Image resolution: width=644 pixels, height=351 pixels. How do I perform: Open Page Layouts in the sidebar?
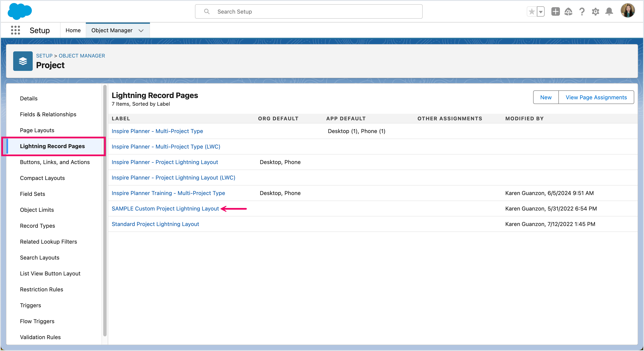pos(37,131)
